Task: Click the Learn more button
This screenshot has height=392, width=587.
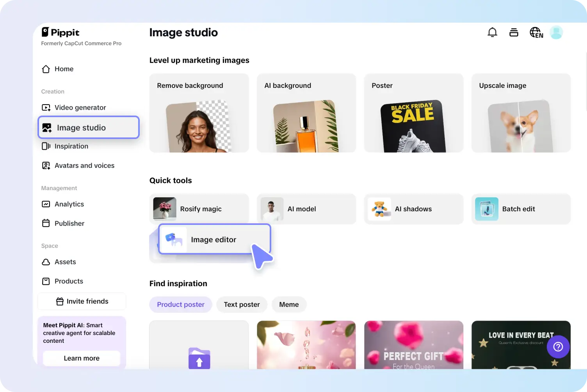Action: [81, 358]
